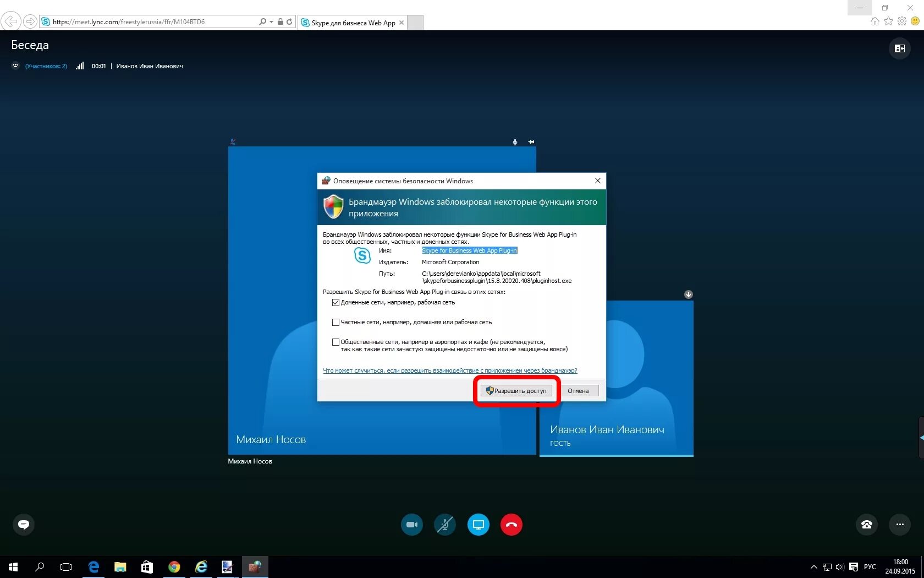Open volume control in system tray
Viewport: 924px width, 578px height.
pos(839,567)
